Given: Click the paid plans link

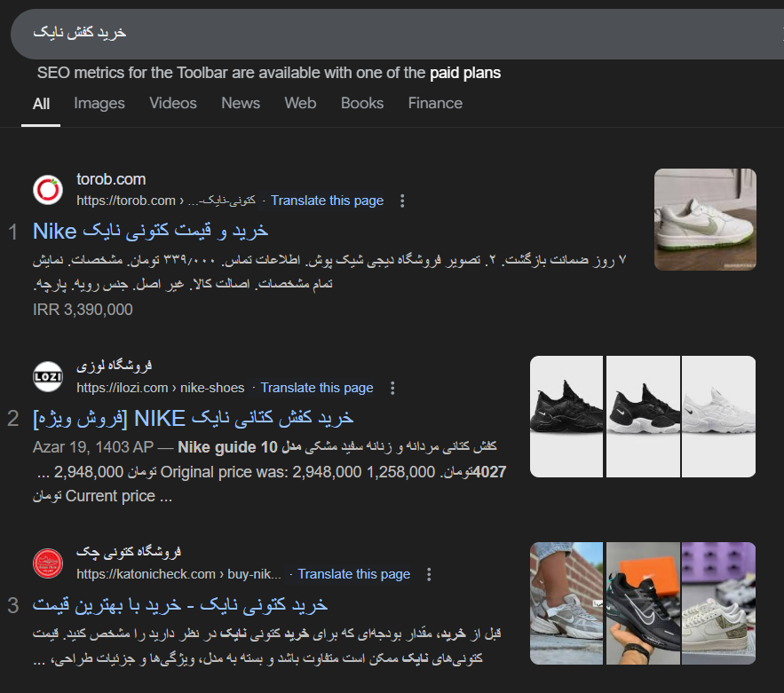Looking at the screenshot, I should [465, 73].
